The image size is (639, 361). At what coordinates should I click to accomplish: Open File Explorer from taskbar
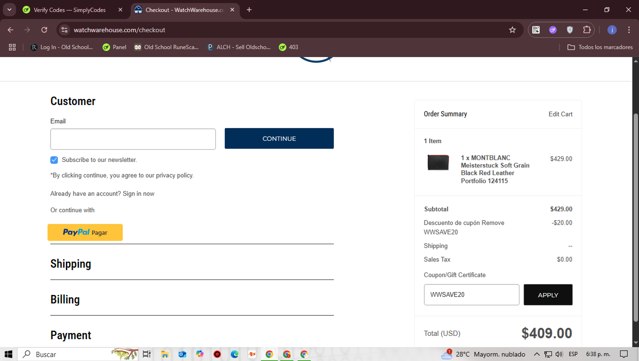[165, 354]
